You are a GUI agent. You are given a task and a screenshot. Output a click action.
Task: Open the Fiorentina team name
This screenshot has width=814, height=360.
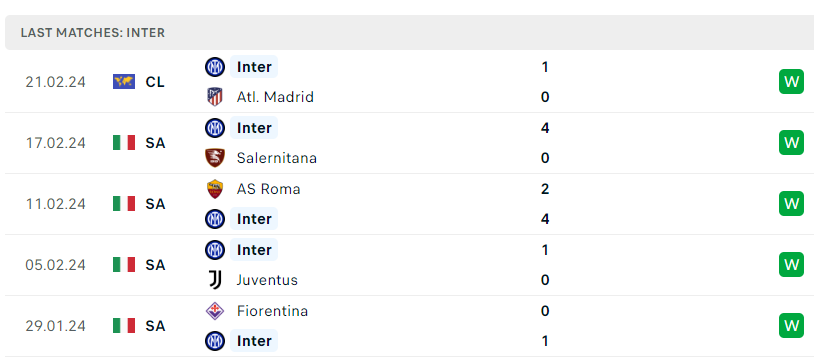(273, 311)
